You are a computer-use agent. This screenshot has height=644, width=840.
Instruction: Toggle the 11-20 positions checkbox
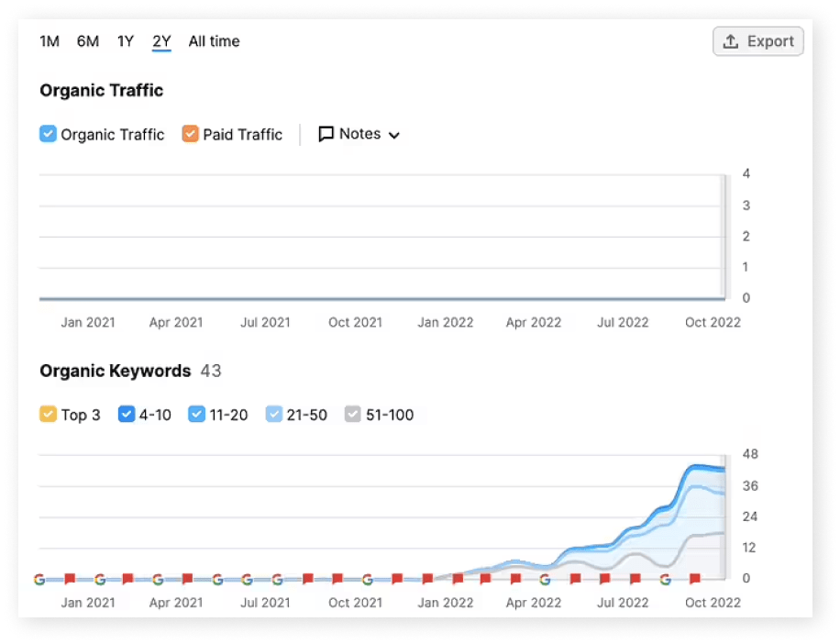pyautogui.click(x=196, y=414)
